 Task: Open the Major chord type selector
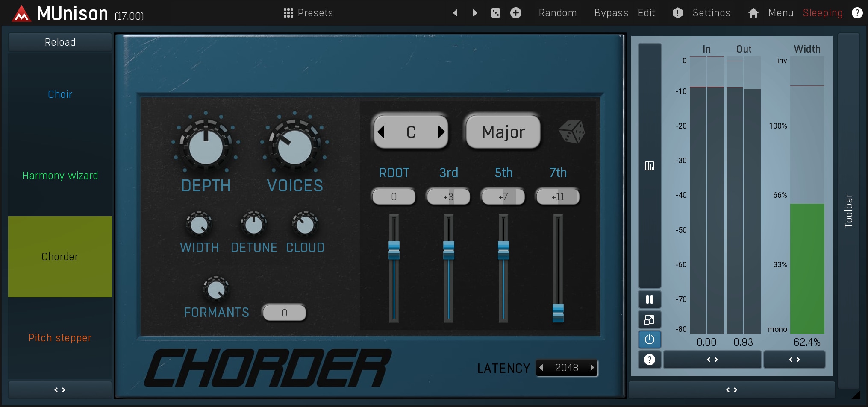(x=503, y=132)
